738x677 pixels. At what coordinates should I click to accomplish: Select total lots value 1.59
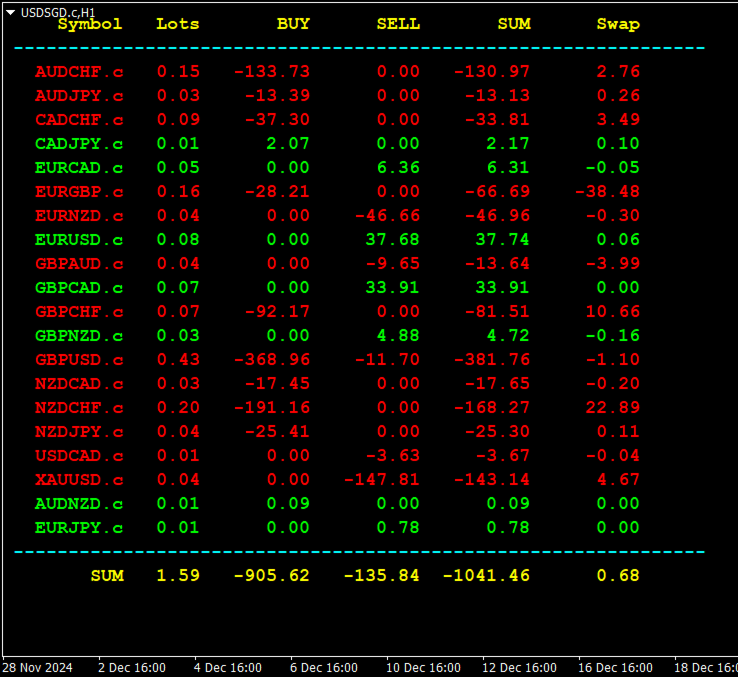pos(178,576)
